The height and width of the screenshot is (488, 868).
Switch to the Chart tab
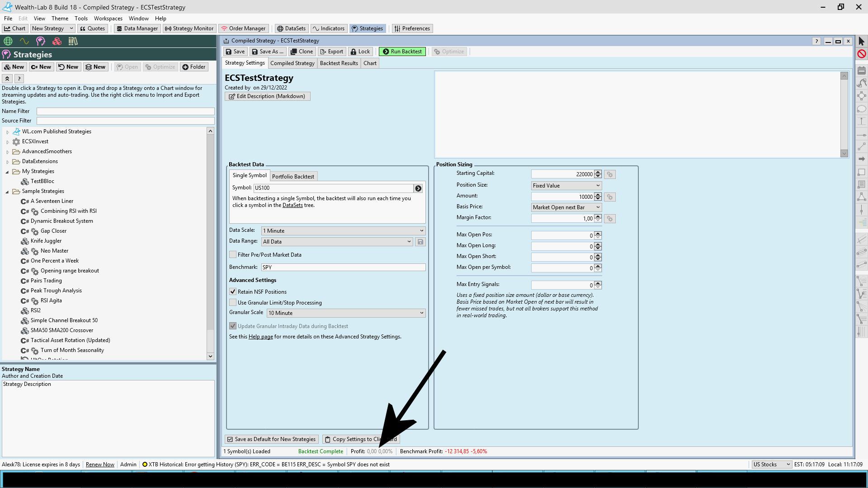(370, 63)
